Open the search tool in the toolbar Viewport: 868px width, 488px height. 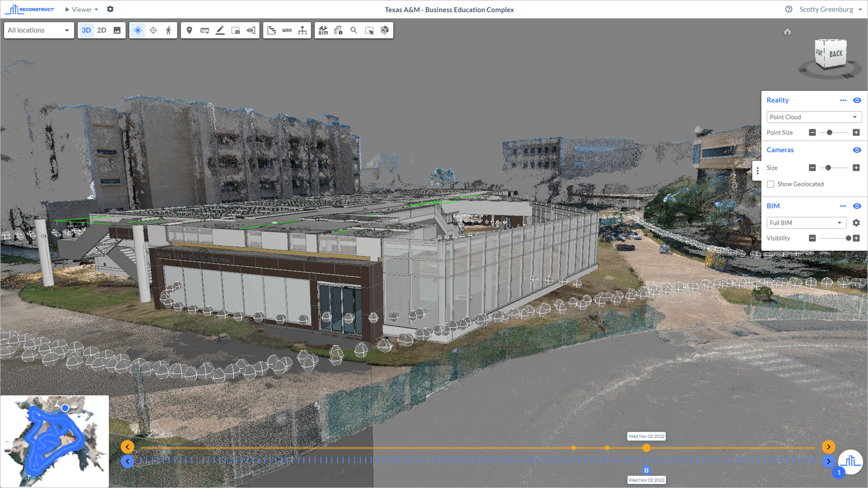pyautogui.click(x=354, y=30)
